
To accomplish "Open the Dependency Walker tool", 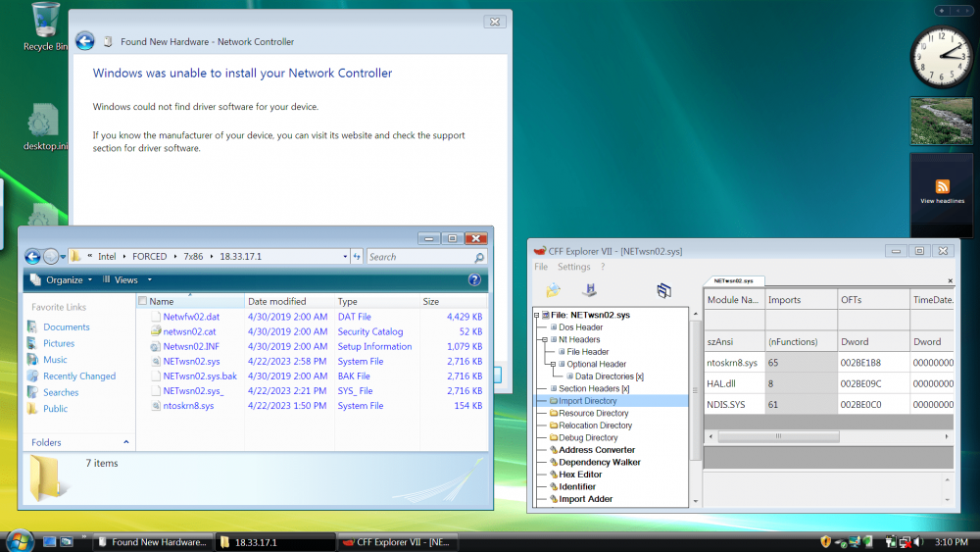I will [599, 462].
